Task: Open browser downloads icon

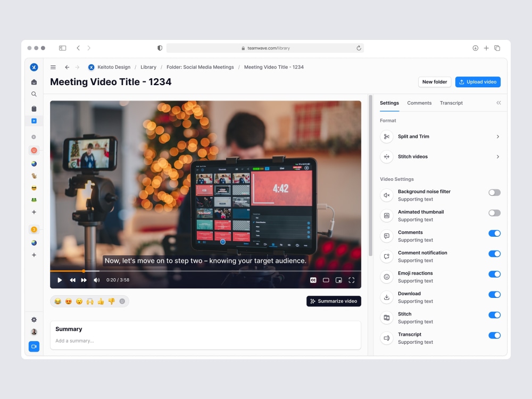Action: point(475,48)
